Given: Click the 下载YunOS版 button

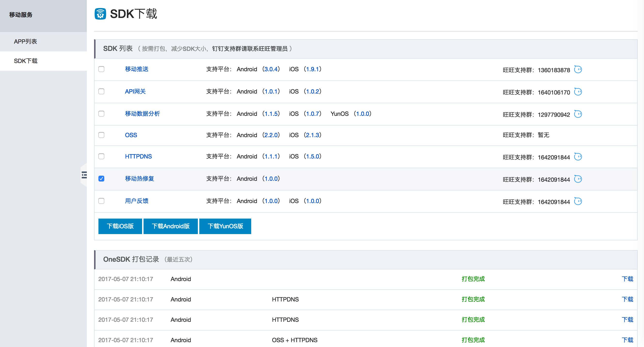Looking at the screenshot, I should (x=225, y=226).
